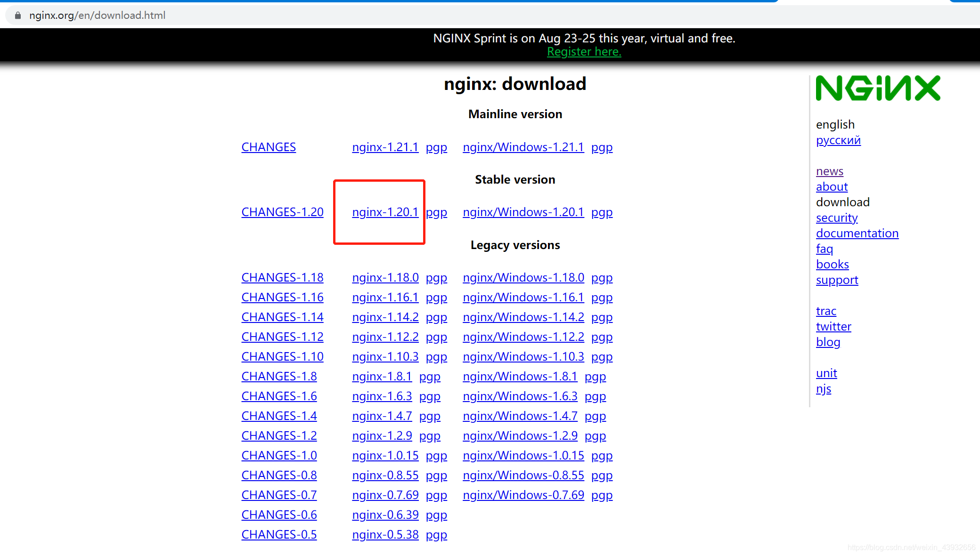Download the stable nginx-1.20.1 package

coord(385,212)
